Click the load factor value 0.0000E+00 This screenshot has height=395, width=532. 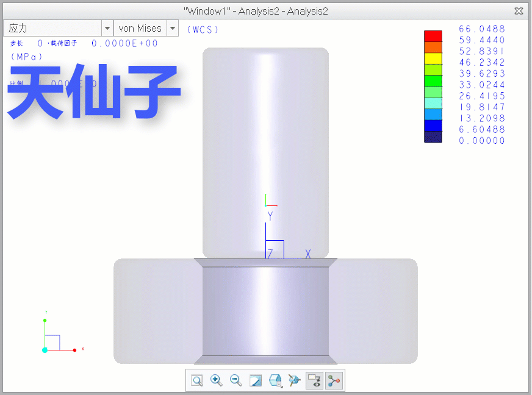coord(124,43)
